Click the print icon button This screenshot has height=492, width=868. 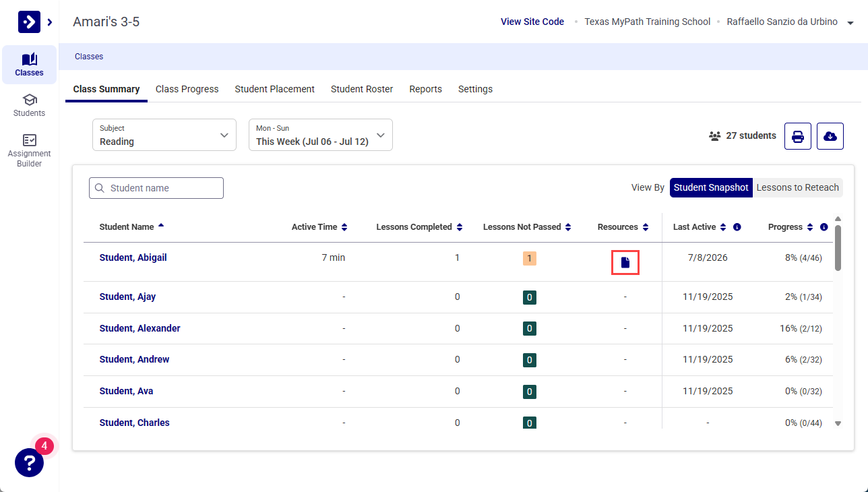click(798, 136)
